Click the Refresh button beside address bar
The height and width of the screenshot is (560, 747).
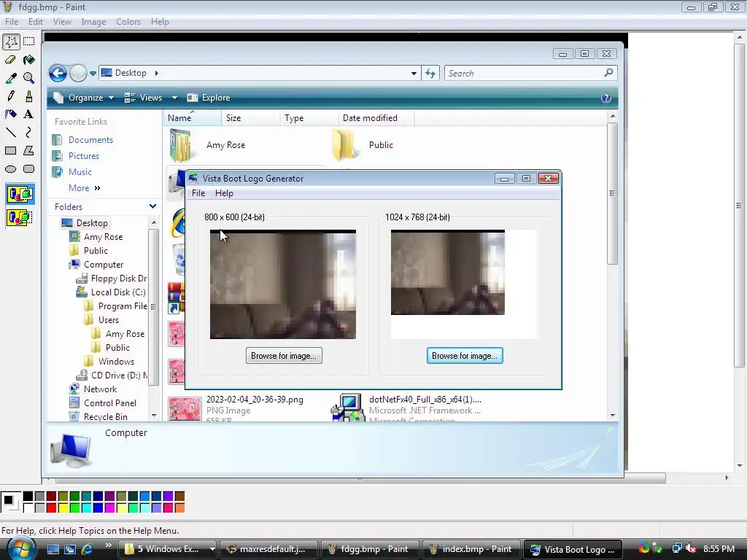coord(430,74)
